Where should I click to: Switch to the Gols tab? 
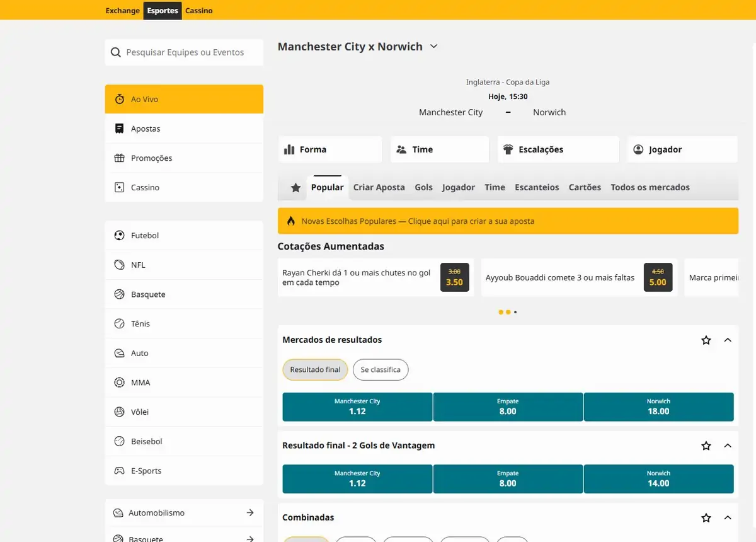pyautogui.click(x=424, y=187)
